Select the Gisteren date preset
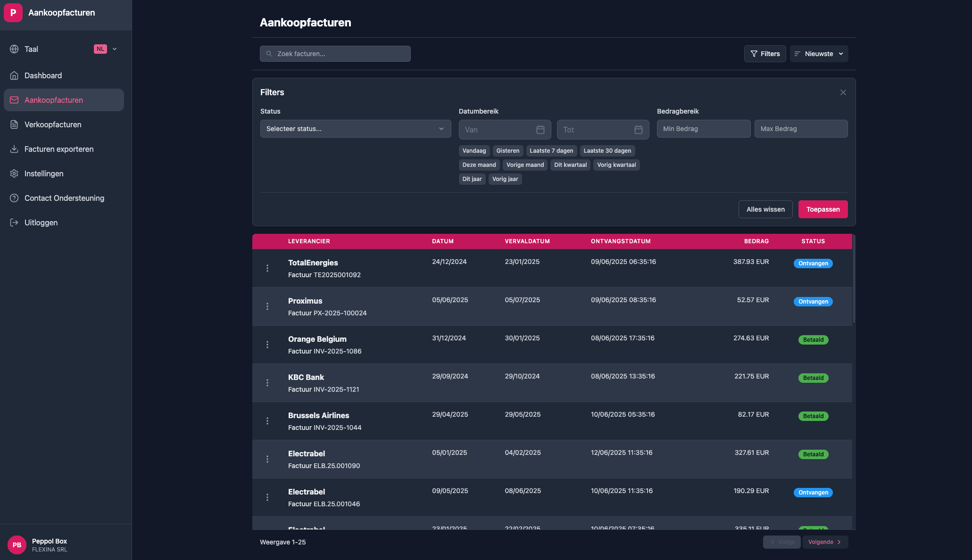This screenshot has height=560, width=972. pyautogui.click(x=507, y=151)
